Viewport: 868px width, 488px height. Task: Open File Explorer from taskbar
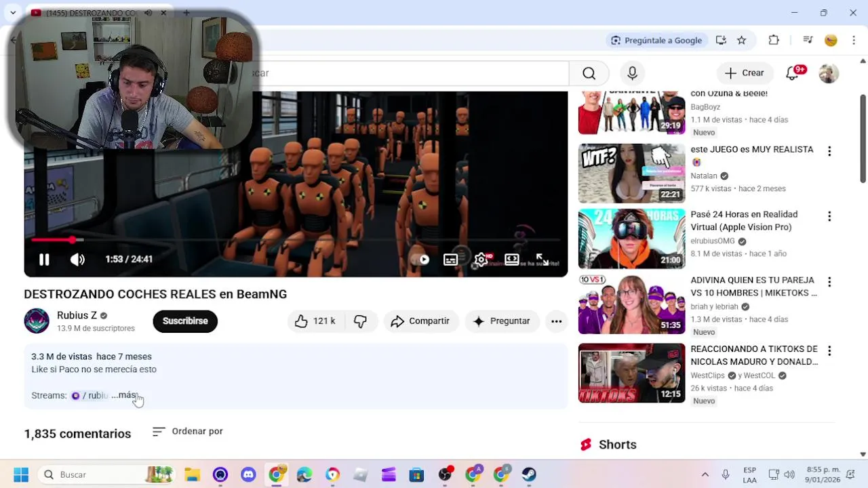(x=193, y=474)
